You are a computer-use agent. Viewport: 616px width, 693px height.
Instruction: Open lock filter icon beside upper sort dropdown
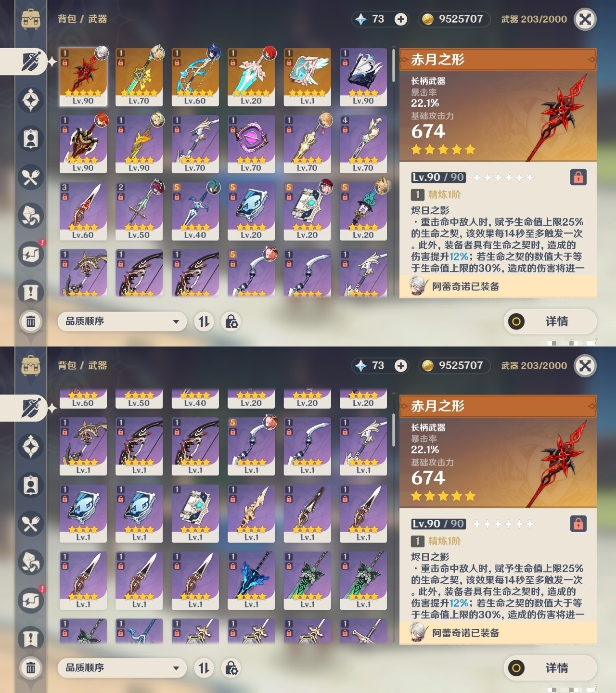(231, 321)
